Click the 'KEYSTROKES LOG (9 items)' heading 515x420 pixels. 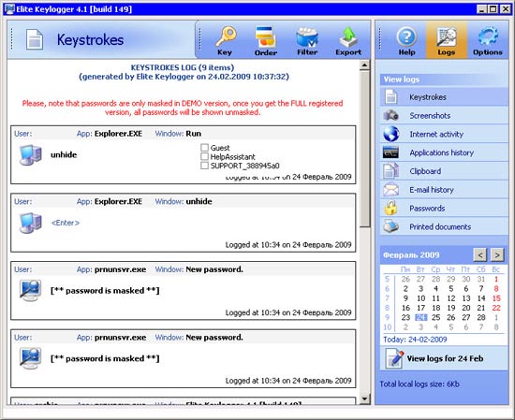point(183,67)
